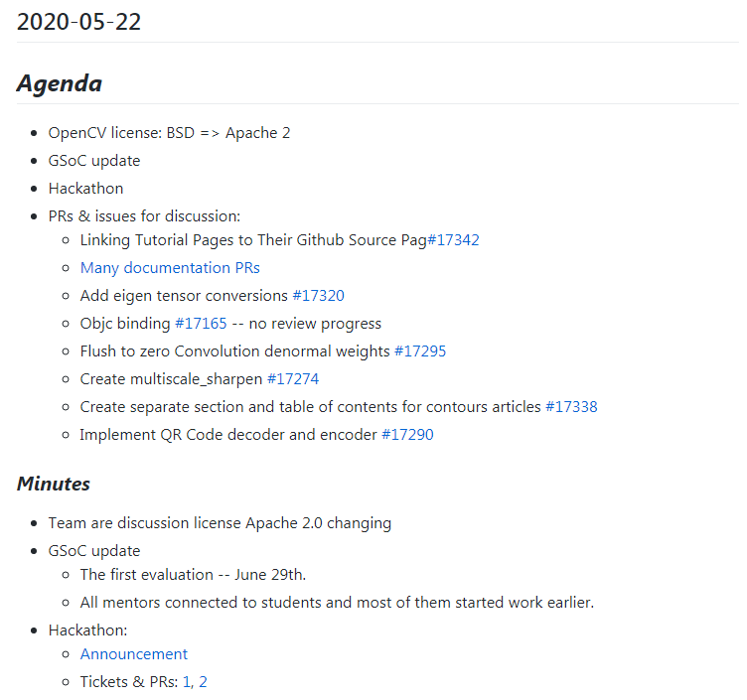
Task: Click the GSoC update agenda item
Action: tap(94, 160)
